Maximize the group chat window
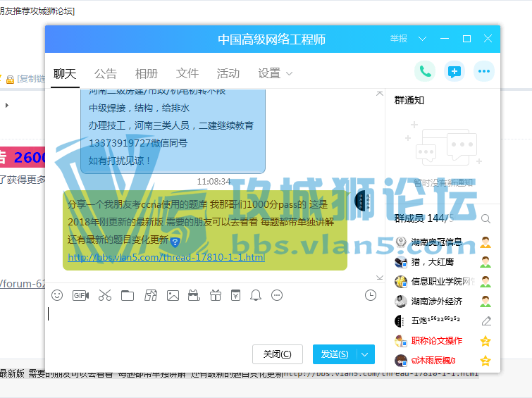Image resolution: width=532 pixels, height=398 pixels. tap(466, 39)
